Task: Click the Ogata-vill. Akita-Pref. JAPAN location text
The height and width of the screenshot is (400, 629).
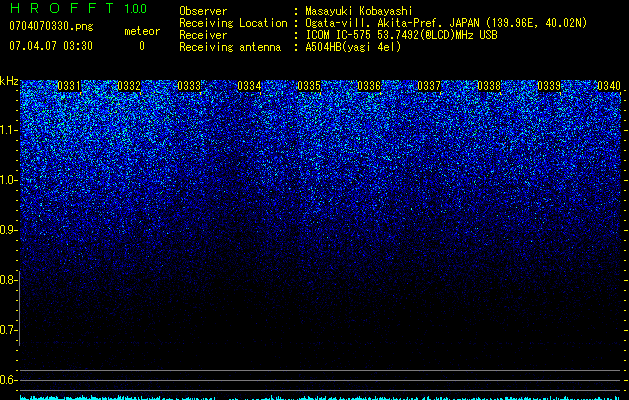Action: point(446,23)
